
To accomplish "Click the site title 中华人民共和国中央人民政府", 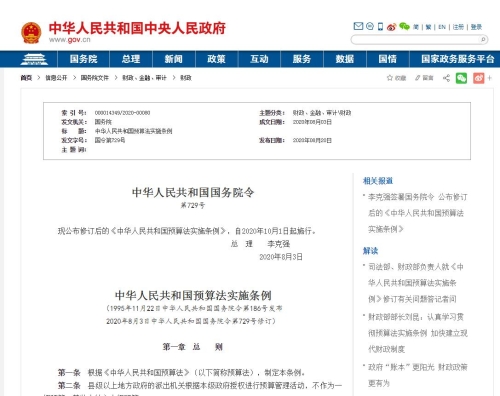I will [137, 28].
